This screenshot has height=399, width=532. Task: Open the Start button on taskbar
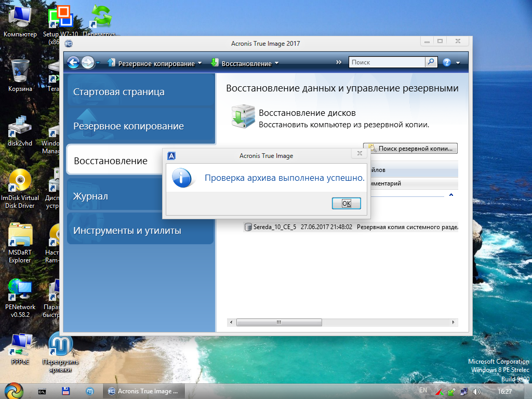(14, 391)
